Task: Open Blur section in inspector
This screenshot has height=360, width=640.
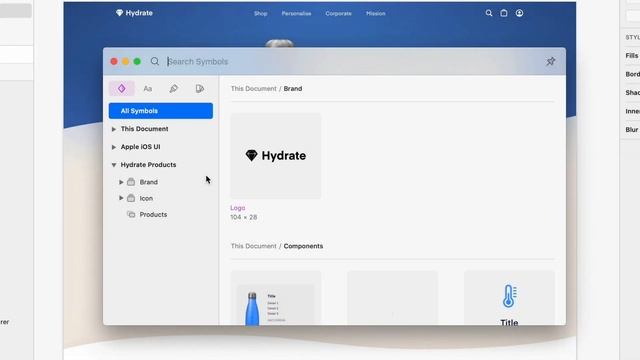Action: (x=632, y=130)
